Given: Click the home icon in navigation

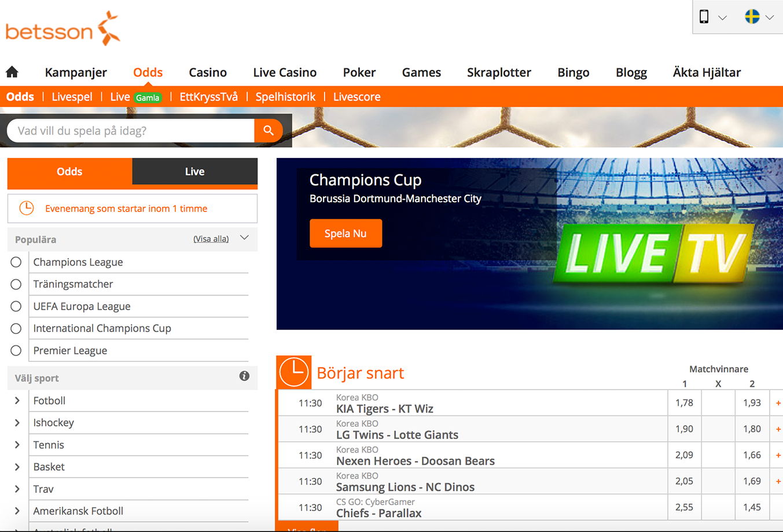Looking at the screenshot, I should pyautogui.click(x=12, y=72).
